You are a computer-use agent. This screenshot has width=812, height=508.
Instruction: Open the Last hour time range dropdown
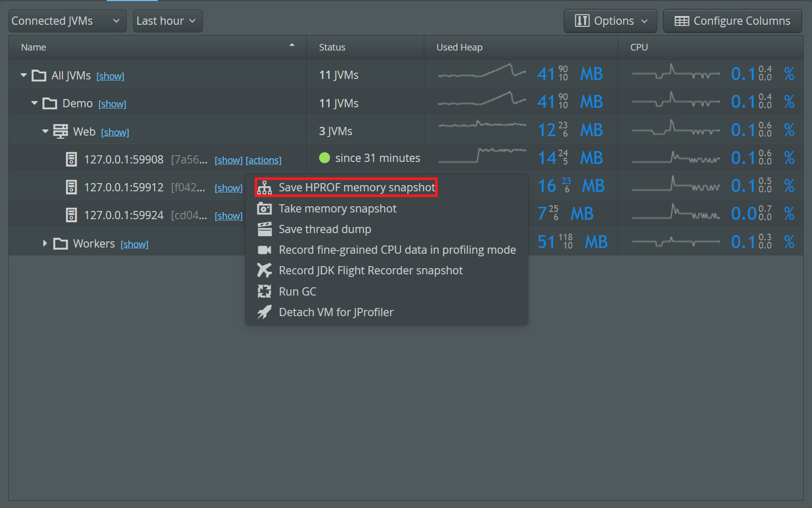pyautogui.click(x=168, y=21)
